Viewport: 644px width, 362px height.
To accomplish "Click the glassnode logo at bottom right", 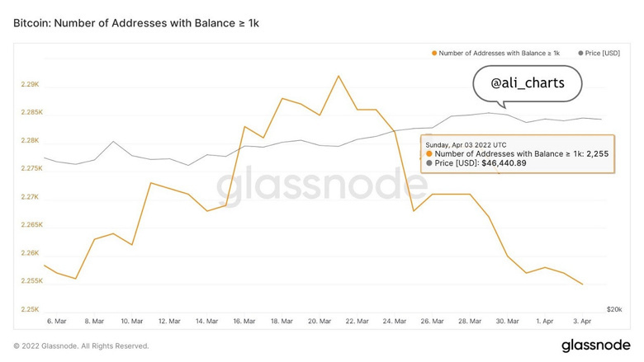I will tap(591, 345).
